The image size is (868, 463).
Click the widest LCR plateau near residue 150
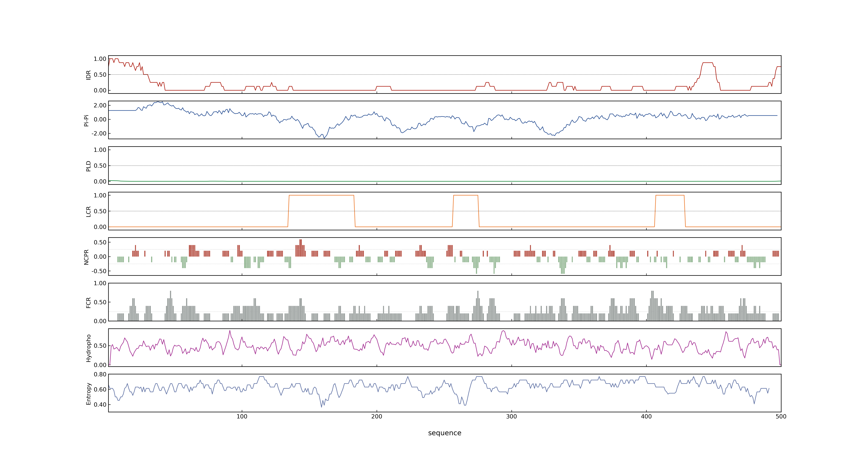tap(322, 195)
